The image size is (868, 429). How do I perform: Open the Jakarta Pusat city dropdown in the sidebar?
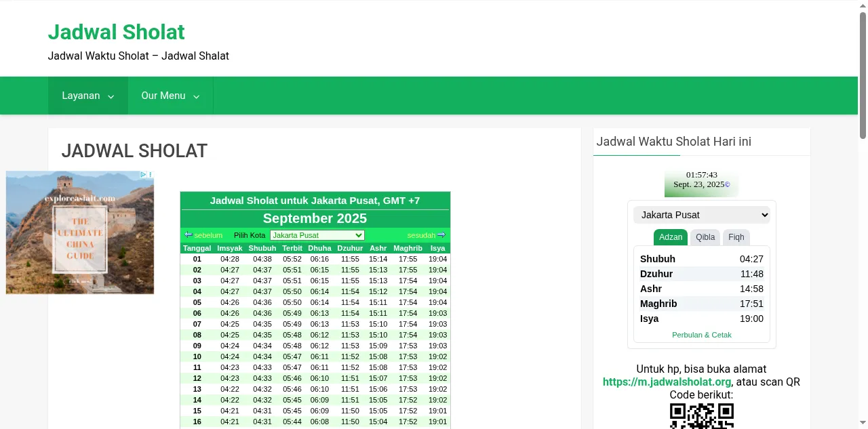[702, 215]
